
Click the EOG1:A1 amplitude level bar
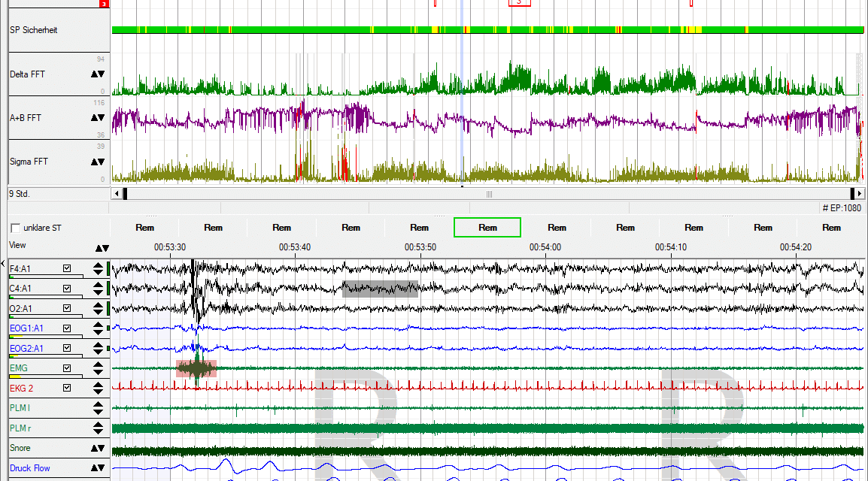click(47, 336)
